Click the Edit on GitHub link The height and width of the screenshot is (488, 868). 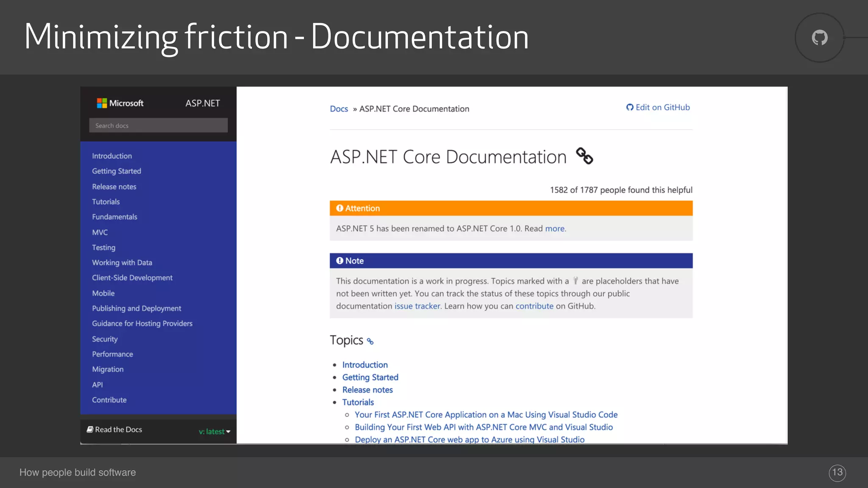(658, 108)
